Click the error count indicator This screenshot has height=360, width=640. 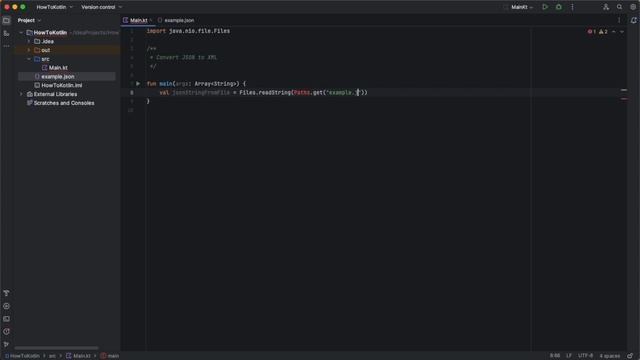click(x=592, y=31)
